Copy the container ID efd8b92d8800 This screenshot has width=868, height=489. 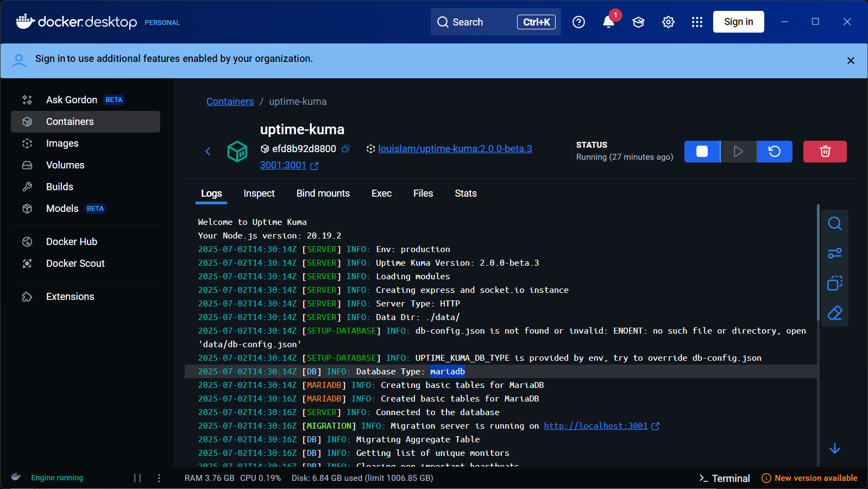pos(345,149)
